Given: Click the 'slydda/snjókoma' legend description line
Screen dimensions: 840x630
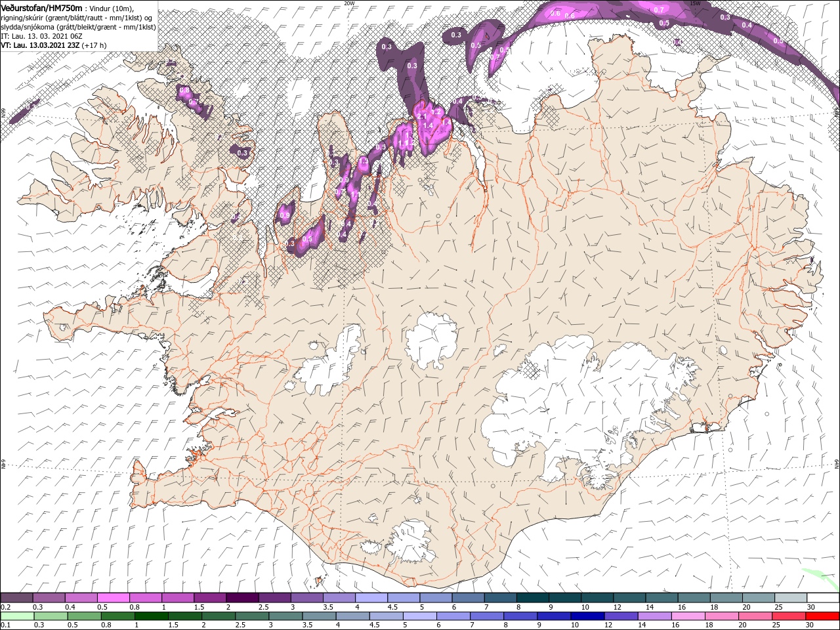Looking at the screenshot, I should [78, 27].
